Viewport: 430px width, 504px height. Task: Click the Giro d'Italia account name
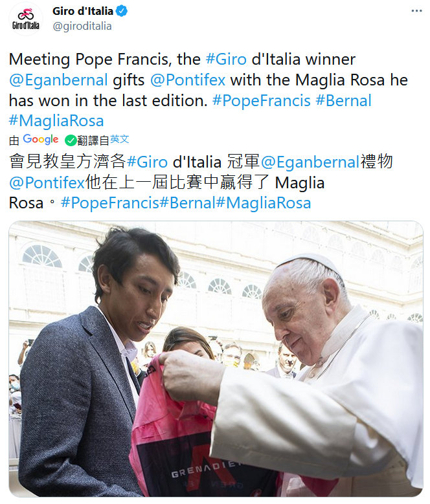click(x=83, y=11)
